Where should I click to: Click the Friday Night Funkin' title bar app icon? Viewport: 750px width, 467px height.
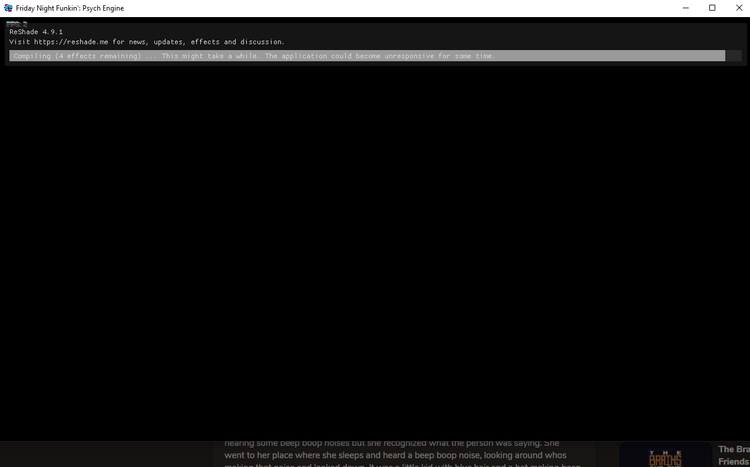point(8,8)
